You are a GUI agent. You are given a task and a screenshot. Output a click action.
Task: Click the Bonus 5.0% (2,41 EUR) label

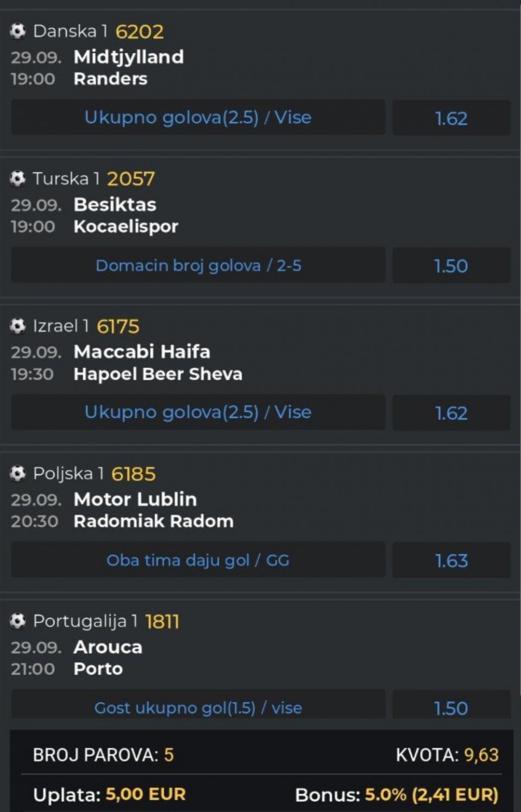click(397, 795)
